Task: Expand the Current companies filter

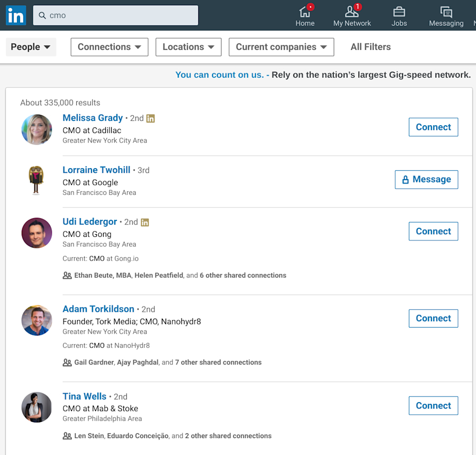Action: tap(281, 47)
